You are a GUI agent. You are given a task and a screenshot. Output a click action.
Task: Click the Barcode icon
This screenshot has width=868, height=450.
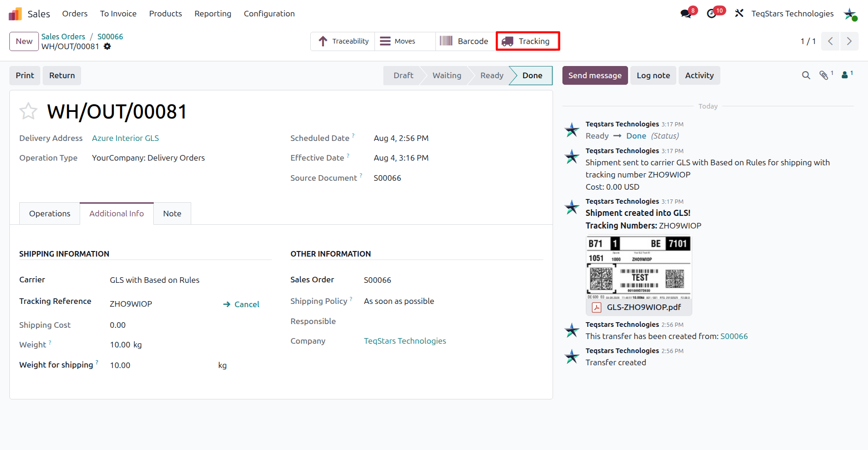(x=446, y=41)
